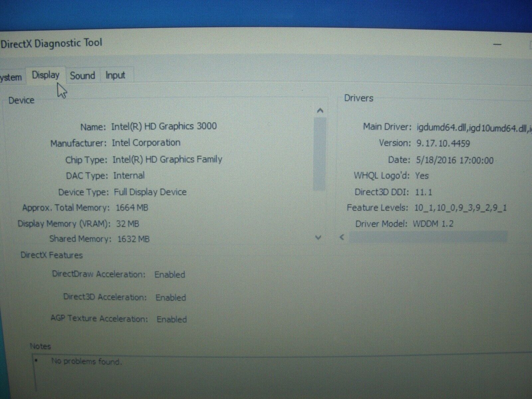This screenshot has width=532, height=399.
Task: Click the Notes text box
Action: pyautogui.click(x=283, y=373)
